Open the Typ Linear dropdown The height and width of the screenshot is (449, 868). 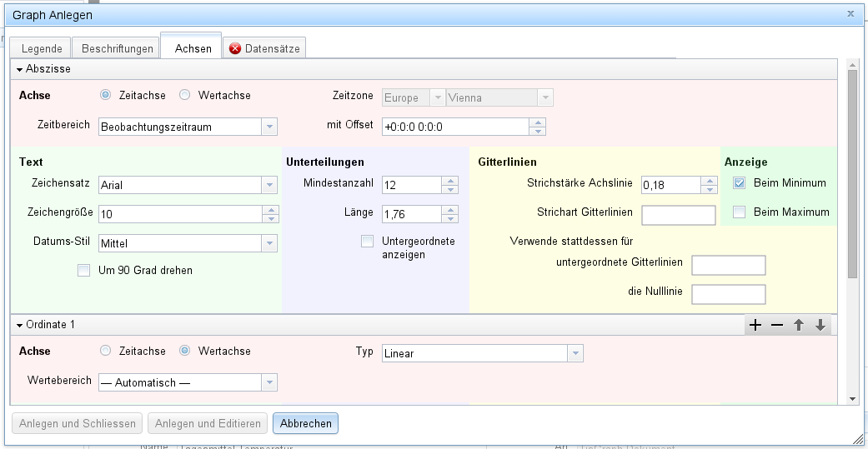[x=575, y=353]
